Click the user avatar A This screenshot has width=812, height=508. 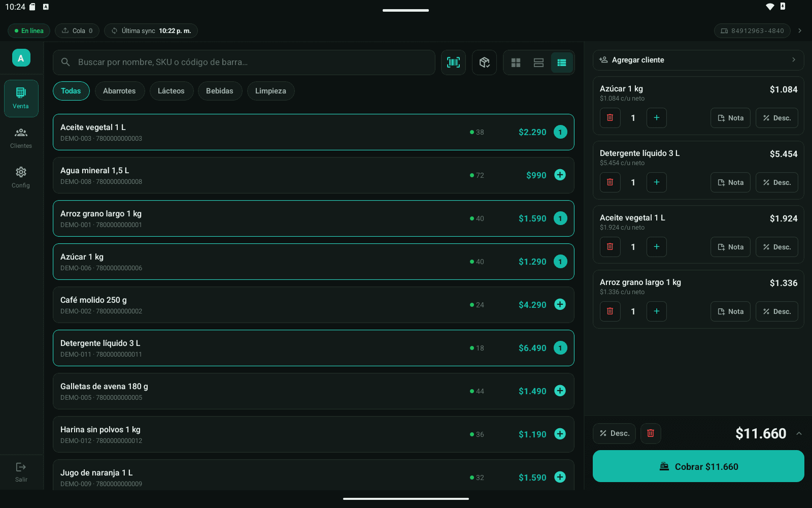point(21,58)
